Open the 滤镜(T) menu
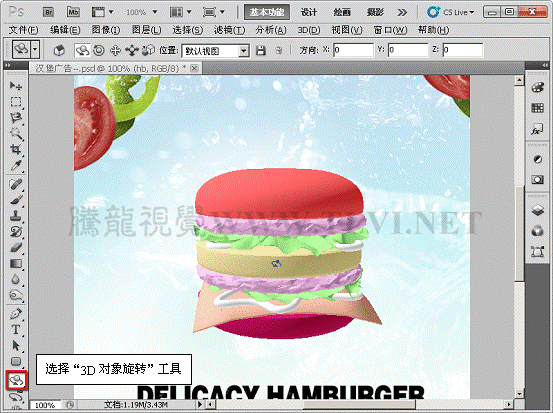This screenshot has width=553, height=413. tap(229, 30)
